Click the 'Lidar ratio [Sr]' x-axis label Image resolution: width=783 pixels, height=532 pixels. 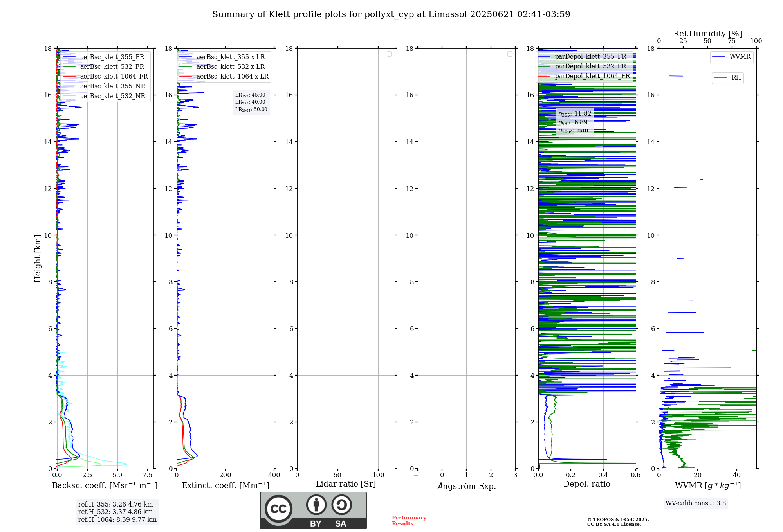point(346,484)
